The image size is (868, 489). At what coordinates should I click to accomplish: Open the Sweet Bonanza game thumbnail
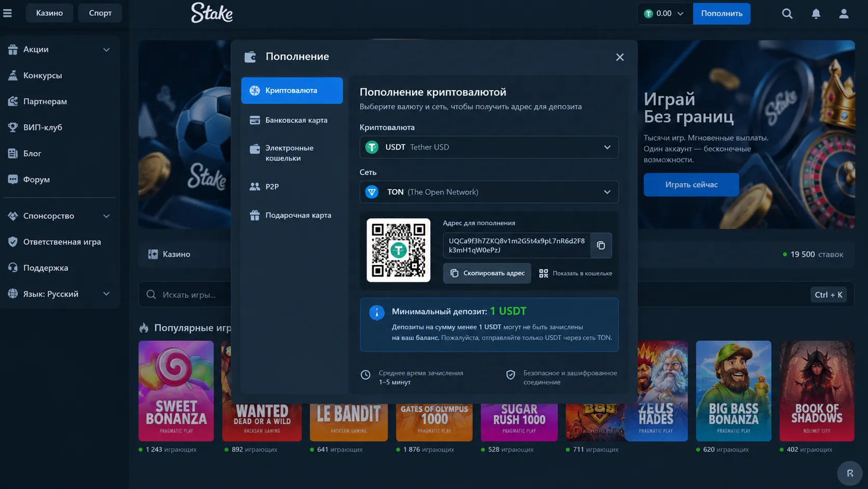pos(176,391)
